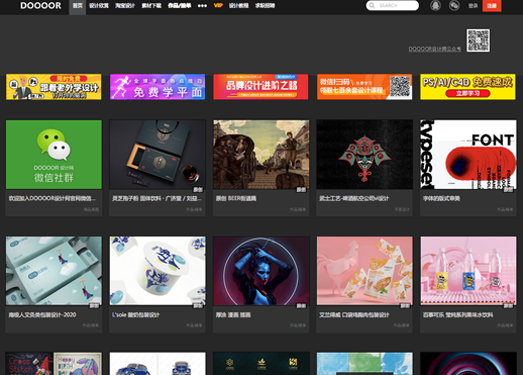The image size is (523, 375).
Task: Click the title under the FONT poster
Action: 441,199
